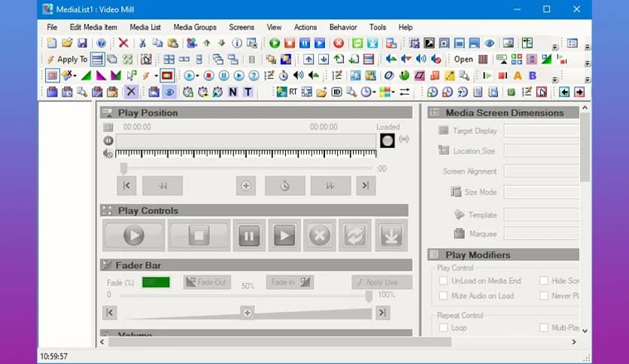The image size is (629, 364).
Task: Open the Edit Media Item menu
Action: [x=93, y=27]
